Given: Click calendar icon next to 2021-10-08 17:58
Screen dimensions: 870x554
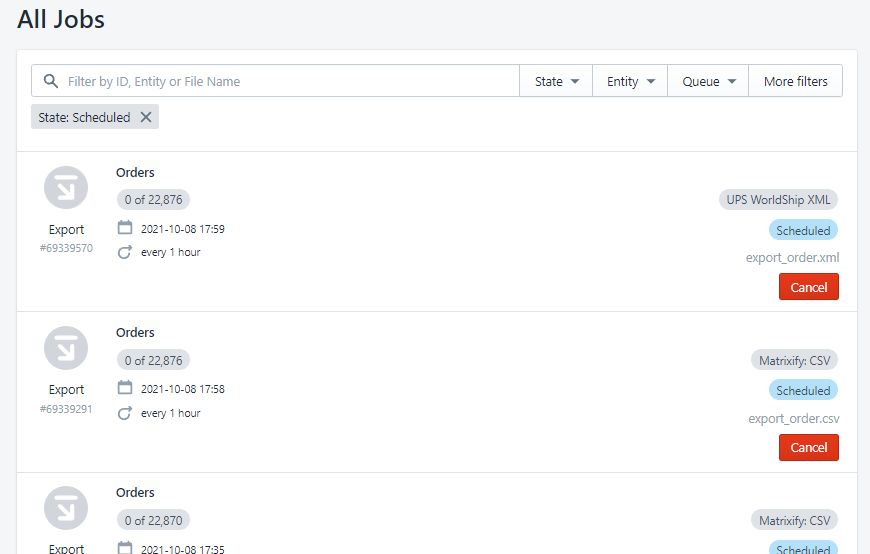Looking at the screenshot, I should coord(125,387).
